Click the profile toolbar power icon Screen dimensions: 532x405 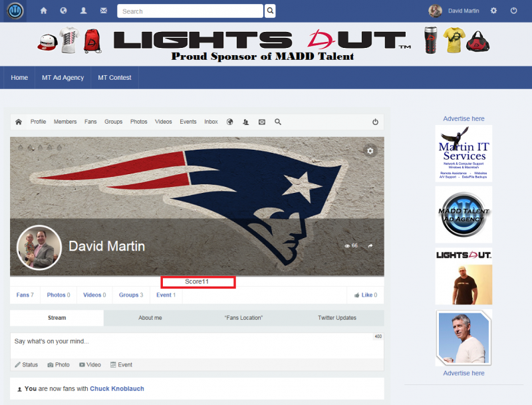(x=375, y=122)
